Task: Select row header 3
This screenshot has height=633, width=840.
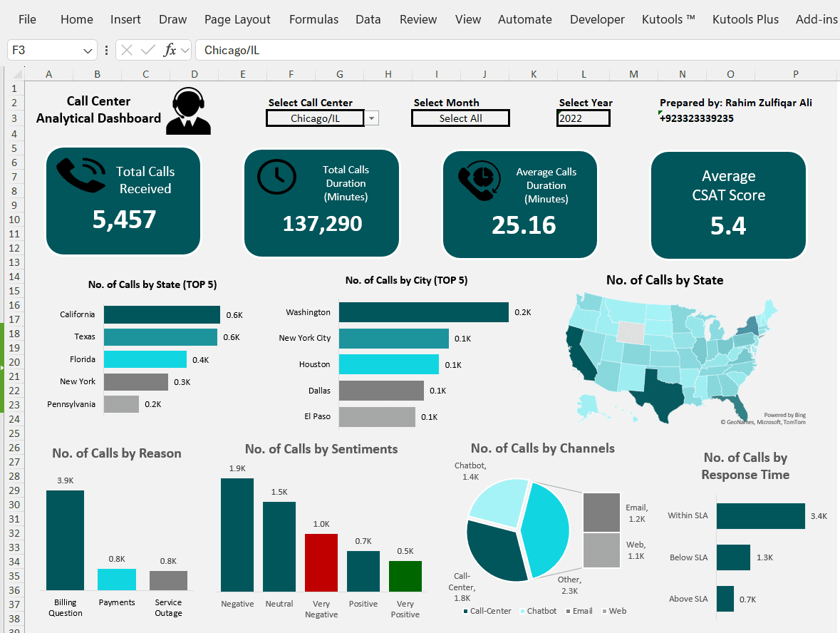Action: (14, 118)
